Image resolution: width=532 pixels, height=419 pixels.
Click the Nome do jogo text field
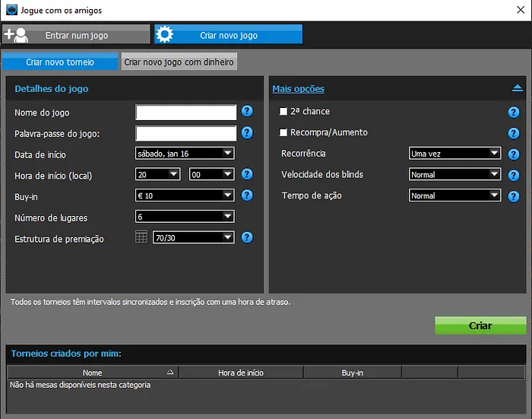coord(186,113)
